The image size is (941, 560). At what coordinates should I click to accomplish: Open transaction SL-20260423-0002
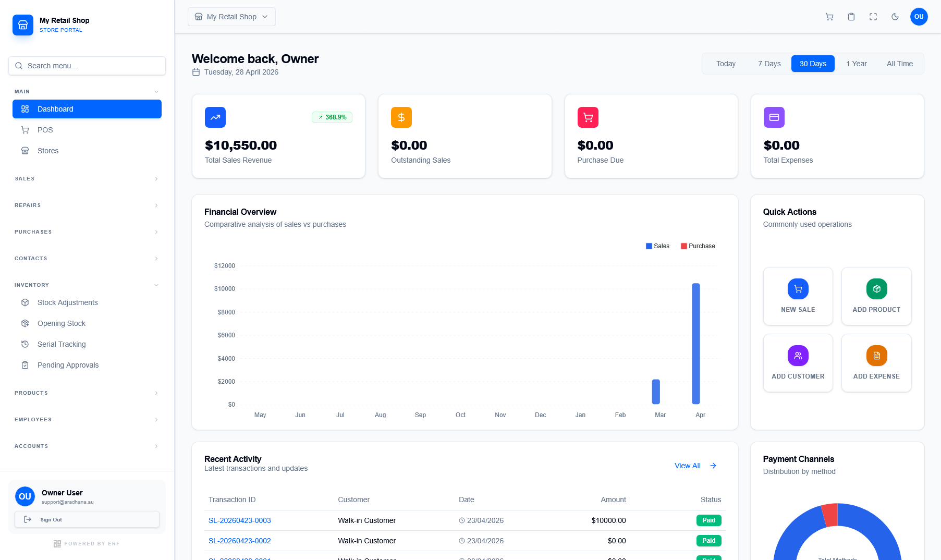tap(240, 541)
